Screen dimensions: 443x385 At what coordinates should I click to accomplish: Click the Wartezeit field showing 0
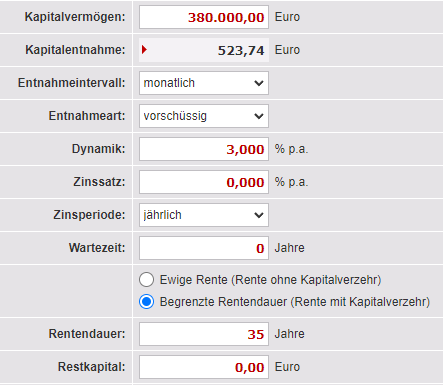tap(204, 248)
